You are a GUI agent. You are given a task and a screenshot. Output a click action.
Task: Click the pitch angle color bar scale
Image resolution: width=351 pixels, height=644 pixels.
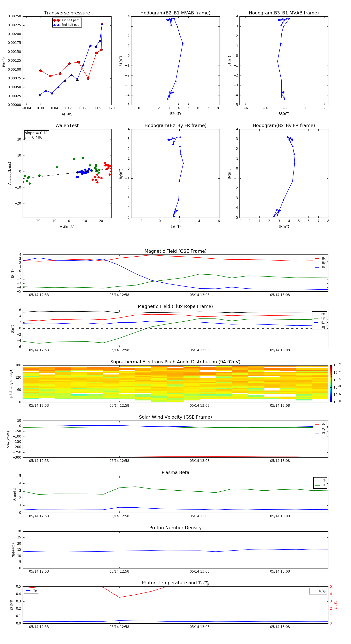pos(331,384)
